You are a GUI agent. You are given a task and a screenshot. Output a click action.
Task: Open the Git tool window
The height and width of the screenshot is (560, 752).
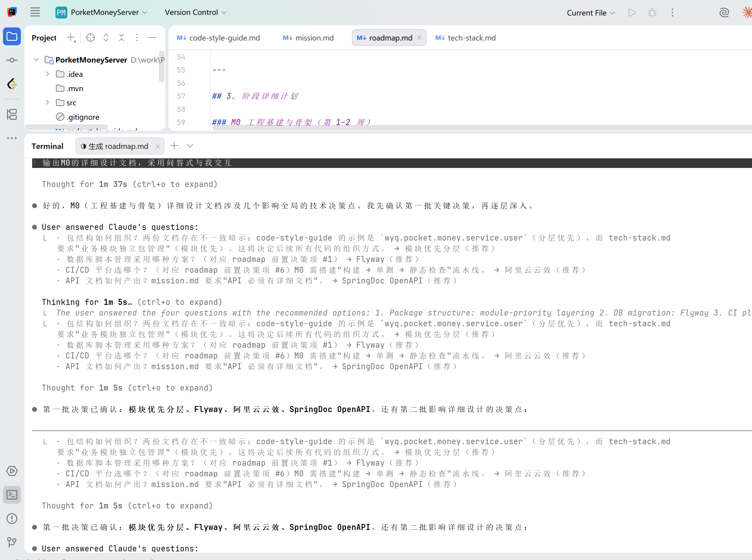[x=12, y=542]
